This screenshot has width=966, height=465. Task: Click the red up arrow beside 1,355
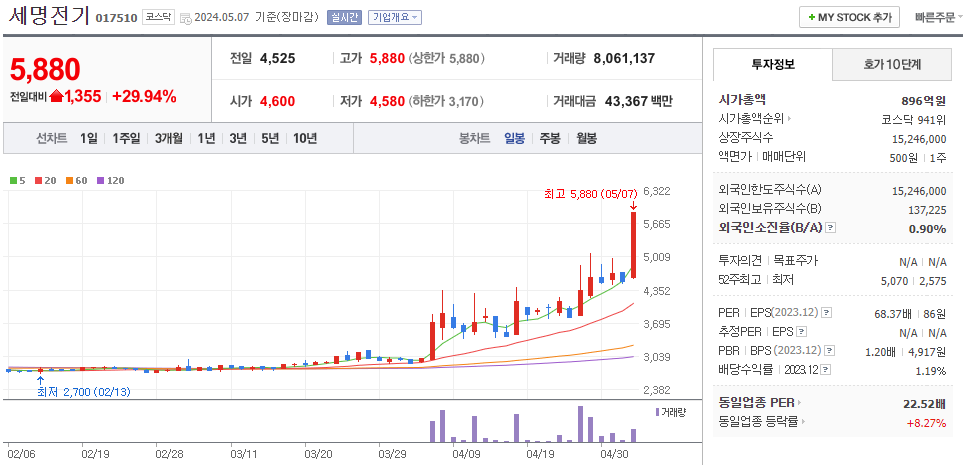pos(57,96)
